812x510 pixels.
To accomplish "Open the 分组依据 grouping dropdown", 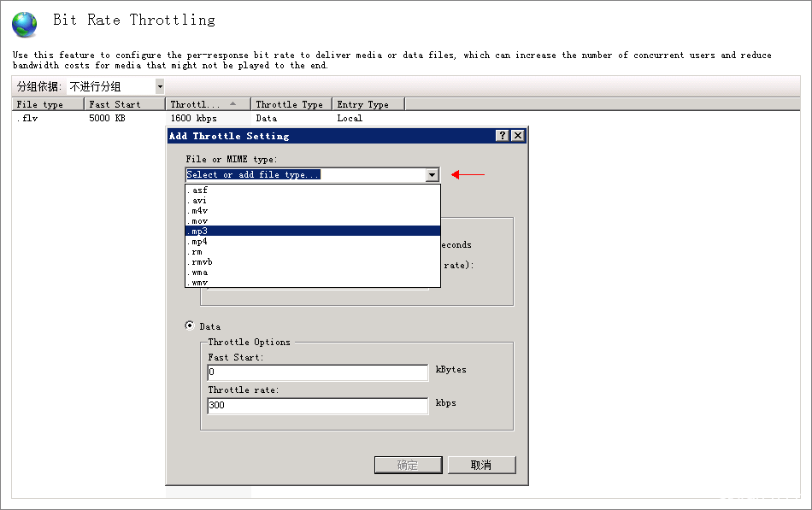I will click(x=159, y=85).
